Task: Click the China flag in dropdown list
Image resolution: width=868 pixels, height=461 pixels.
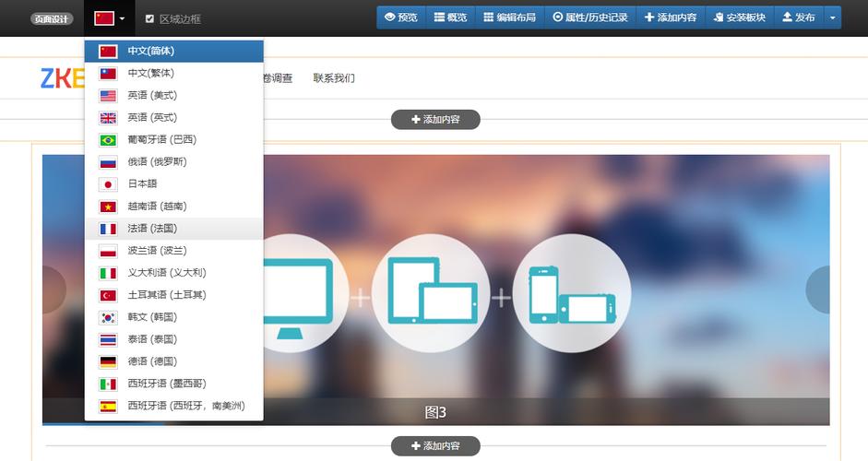Action: pyautogui.click(x=108, y=52)
